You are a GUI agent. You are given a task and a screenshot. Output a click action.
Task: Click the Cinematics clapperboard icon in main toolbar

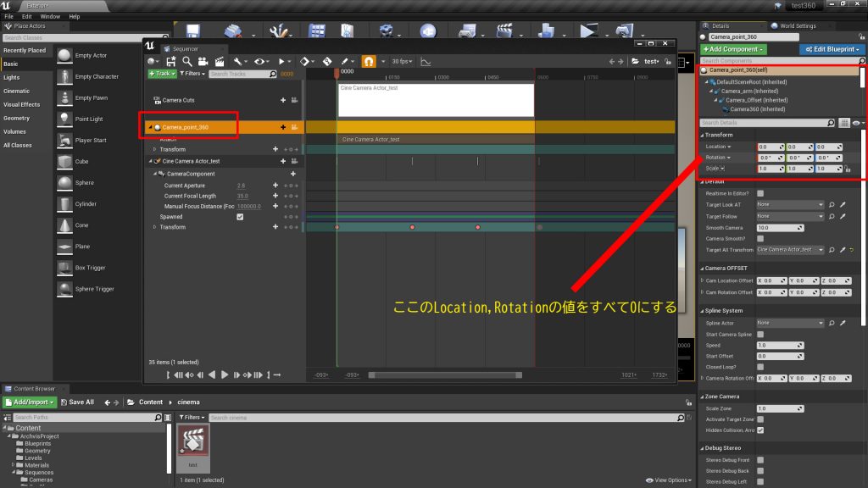[x=504, y=31]
